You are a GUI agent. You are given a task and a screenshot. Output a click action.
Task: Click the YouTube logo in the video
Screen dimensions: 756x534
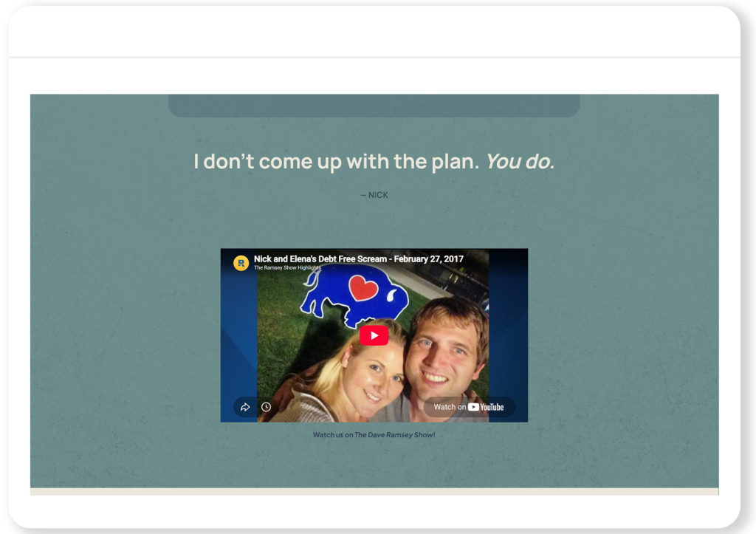click(x=486, y=407)
